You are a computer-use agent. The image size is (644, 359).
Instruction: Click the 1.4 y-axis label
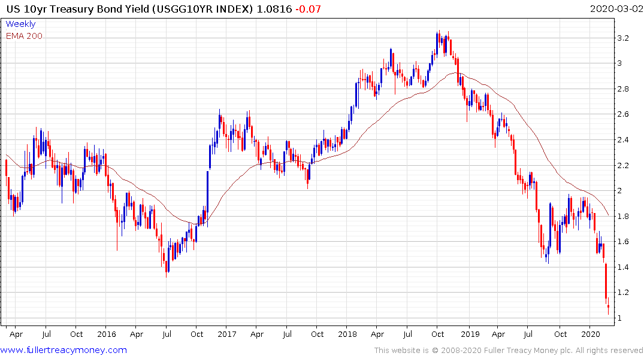click(x=623, y=267)
